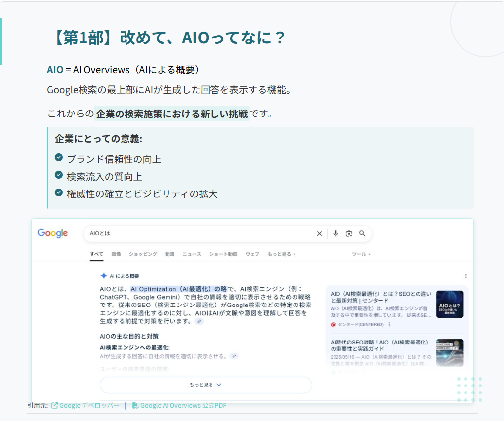This screenshot has width=504, height=421.
Task: Open Google Lens image search icon
Action: click(349, 234)
